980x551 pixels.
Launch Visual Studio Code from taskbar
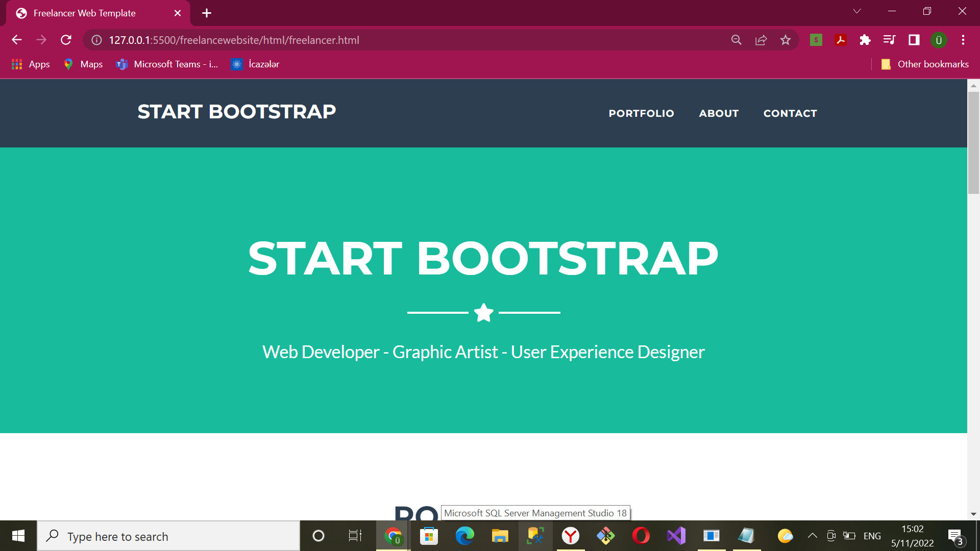click(x=676, y=536)
